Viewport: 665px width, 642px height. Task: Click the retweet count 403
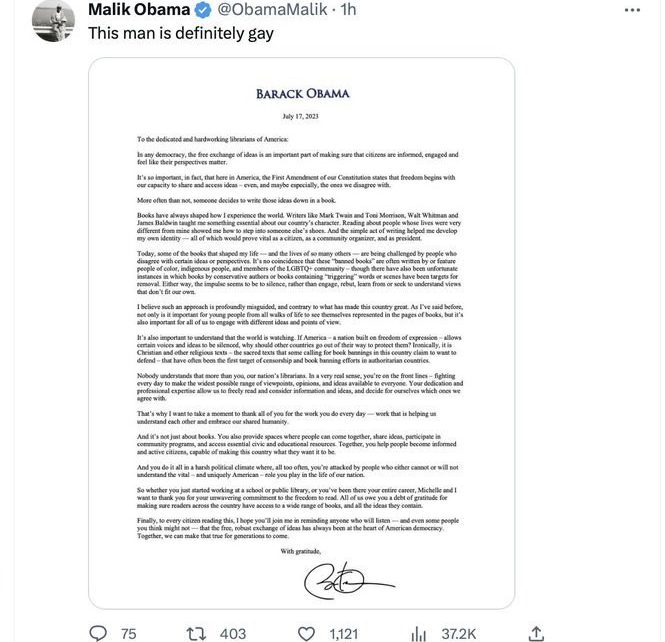click(232, 633)
